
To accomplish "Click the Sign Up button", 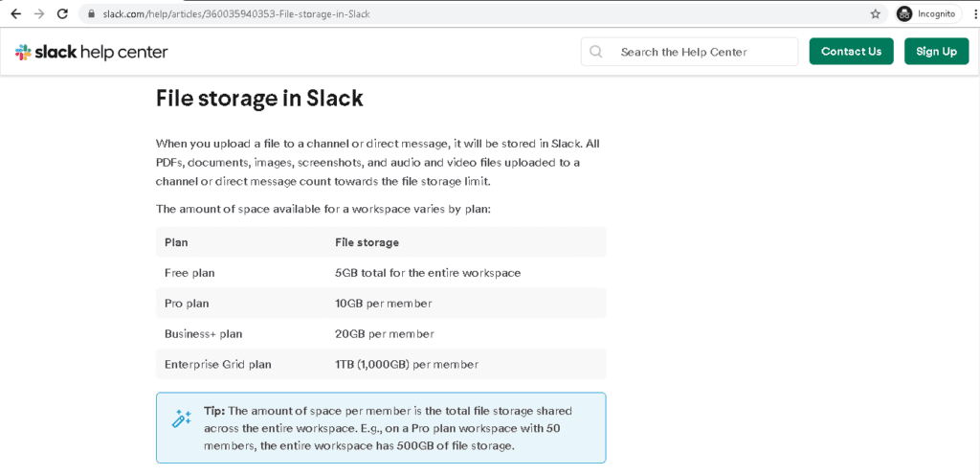I will pos(936,52).
